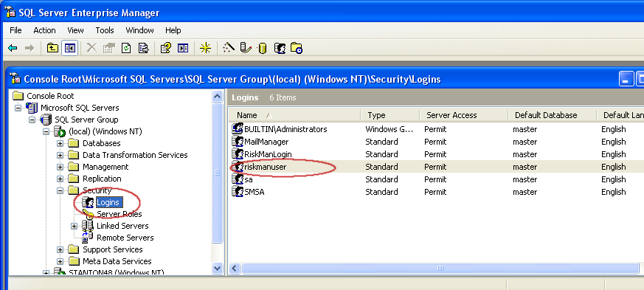This screenshot has width=644, height=290.
Task: Collapse the Security folder
Action: coord(60,190)
